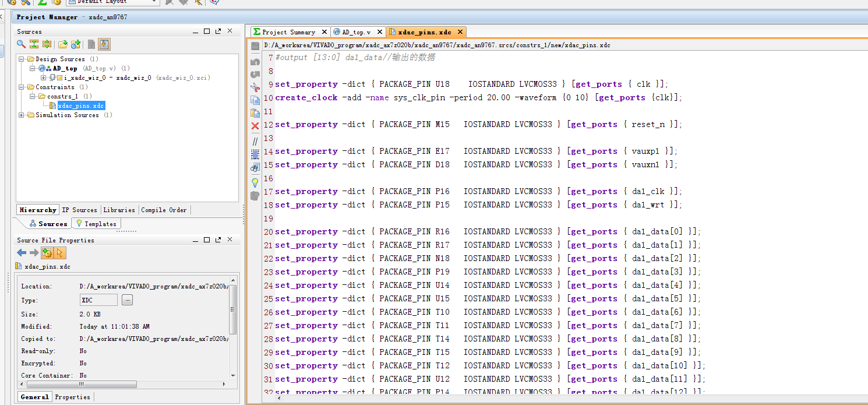
Task: Switch to AD_top.v editor tab
Action: pyautogui.click(x=356, y=32)
